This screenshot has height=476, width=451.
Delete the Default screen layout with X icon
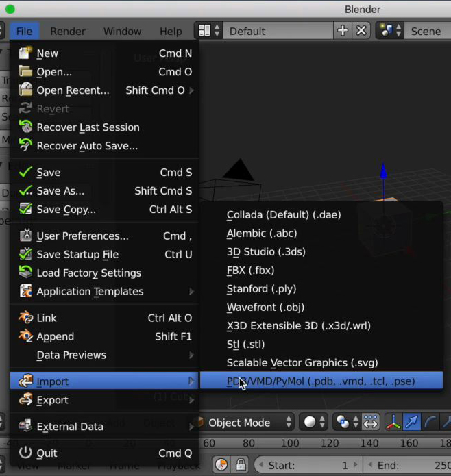tap(361, 31)
